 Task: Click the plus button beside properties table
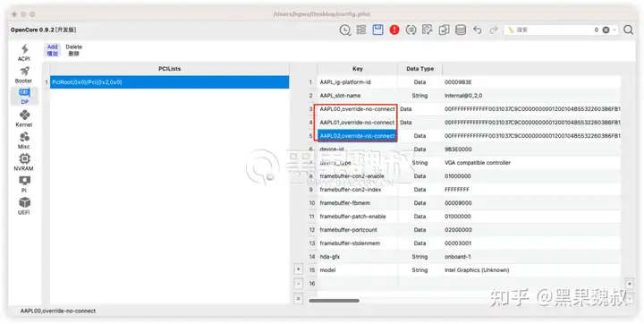coord(299,269)
